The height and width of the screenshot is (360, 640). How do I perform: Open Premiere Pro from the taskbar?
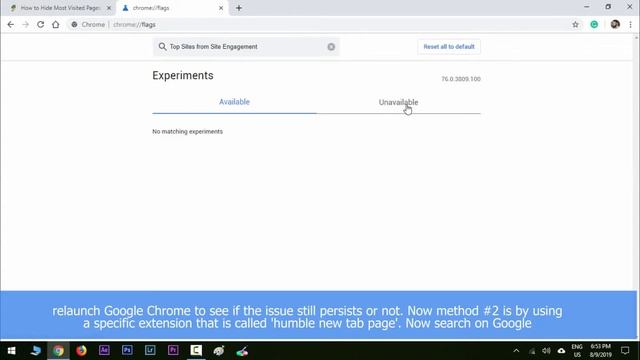click(x=173, y=350)
